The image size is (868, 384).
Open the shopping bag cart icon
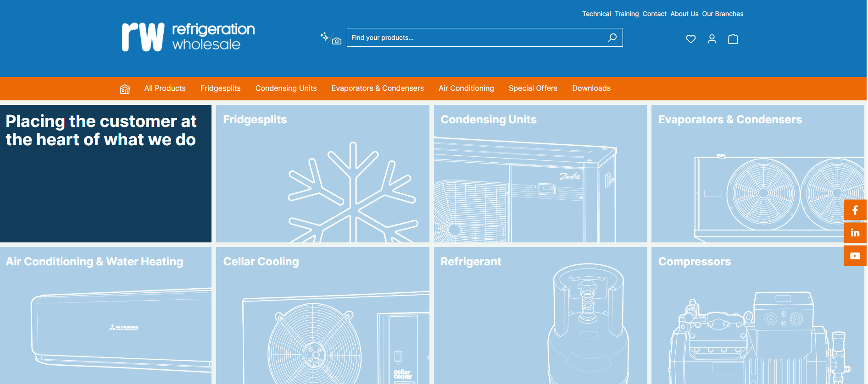tap(733, 39)
